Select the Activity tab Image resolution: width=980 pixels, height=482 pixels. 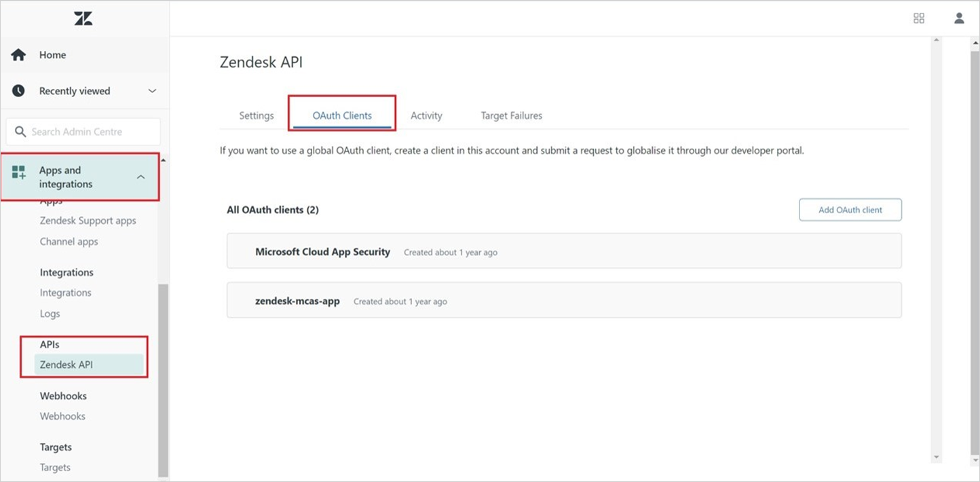[x=426, y=115]
